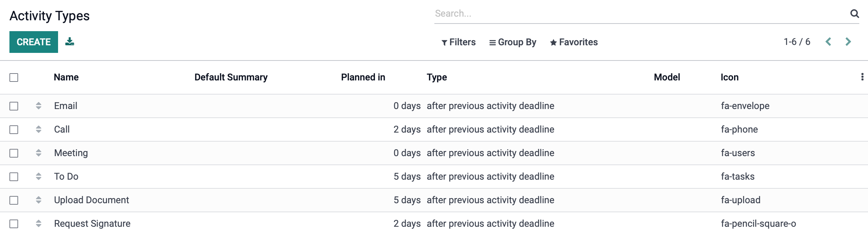Check the Email row checkbox
The width and height of the screenshot is (868, 234).
(14, 106)
